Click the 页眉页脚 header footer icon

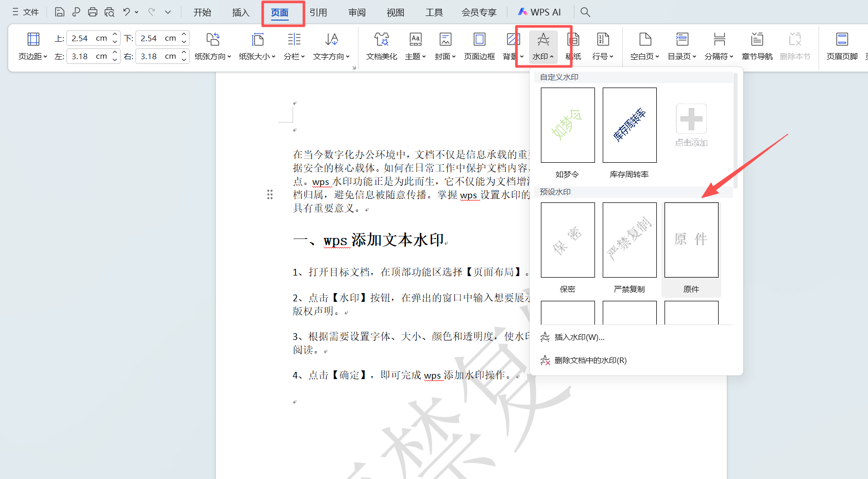(x=842, y=46)
